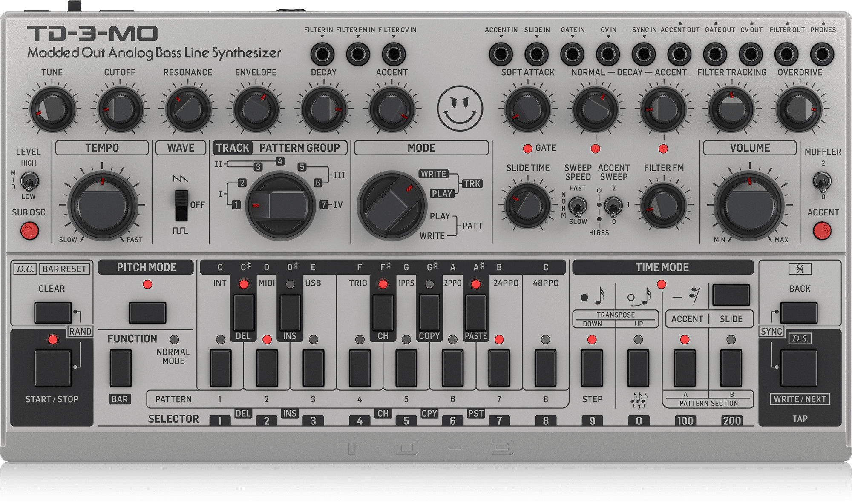
Task: Click the CUTOFF knob
Action: pos(120,109)
